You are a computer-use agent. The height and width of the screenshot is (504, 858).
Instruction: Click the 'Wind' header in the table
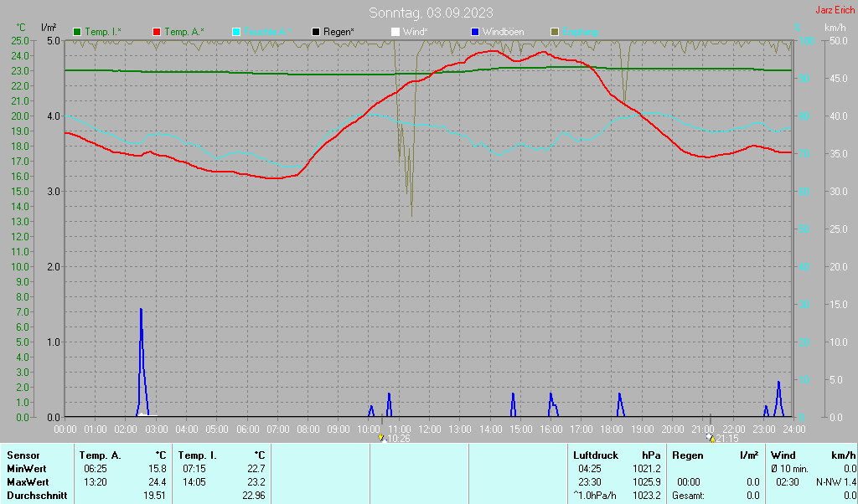pyautogui.click(x=783, y=455)
